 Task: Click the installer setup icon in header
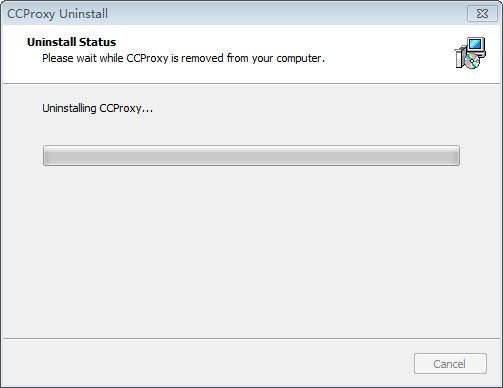point(470,53)
